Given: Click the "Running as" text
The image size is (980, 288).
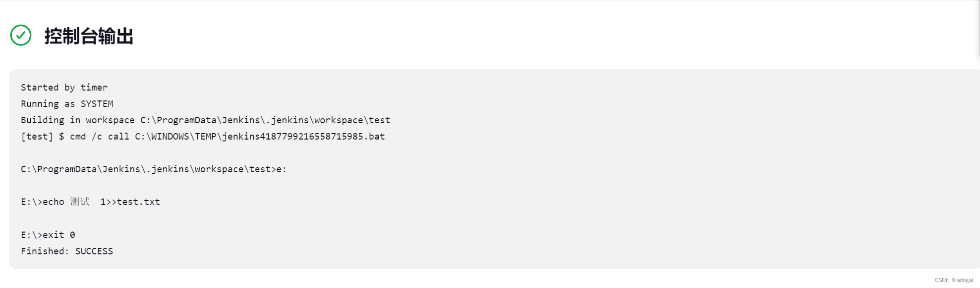Looking at the screenshot, I should (48, 104).
